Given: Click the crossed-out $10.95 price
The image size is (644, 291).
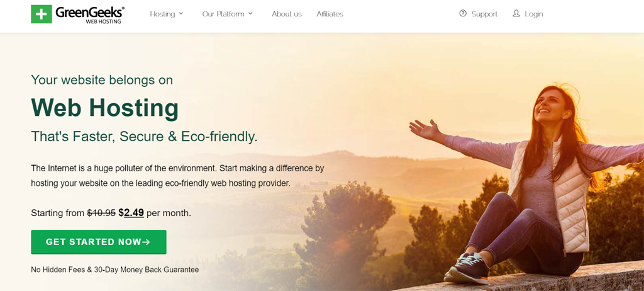Looking at the screenshot, I should click(101, 213).
